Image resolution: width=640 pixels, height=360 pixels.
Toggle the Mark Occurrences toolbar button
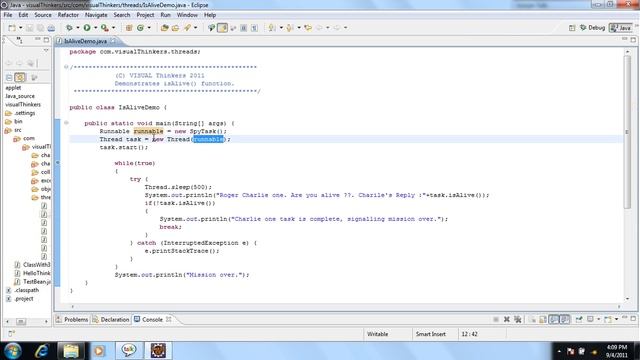[222, 28]
